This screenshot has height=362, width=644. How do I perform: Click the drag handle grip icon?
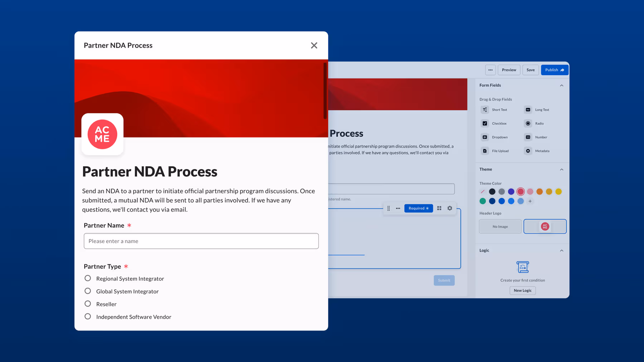389,208
